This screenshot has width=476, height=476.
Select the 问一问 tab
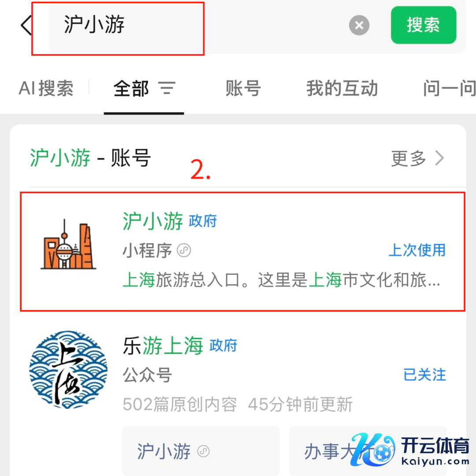pos(449,88)
